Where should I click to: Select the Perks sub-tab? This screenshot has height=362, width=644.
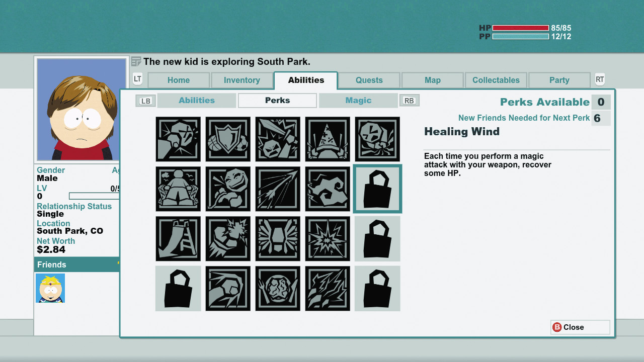click(x=278, y=101)
